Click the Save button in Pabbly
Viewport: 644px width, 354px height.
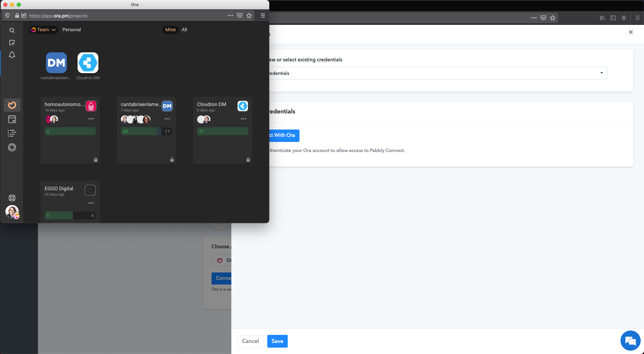(277, 341)
